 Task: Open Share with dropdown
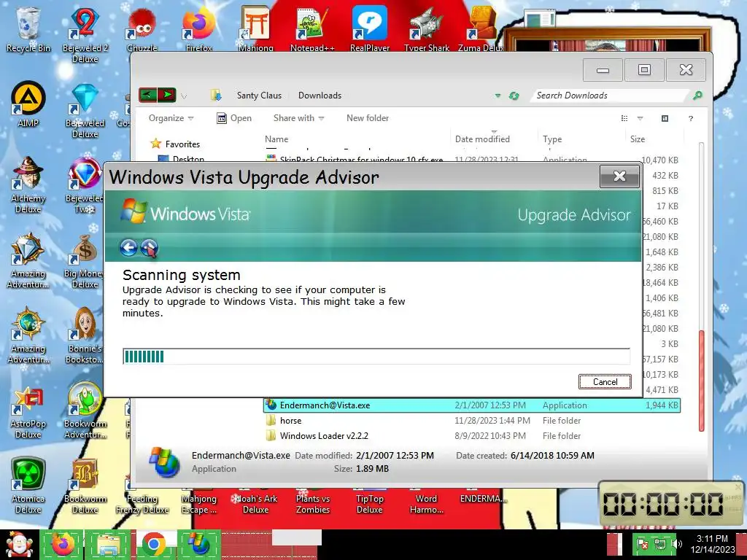(298, 118)
